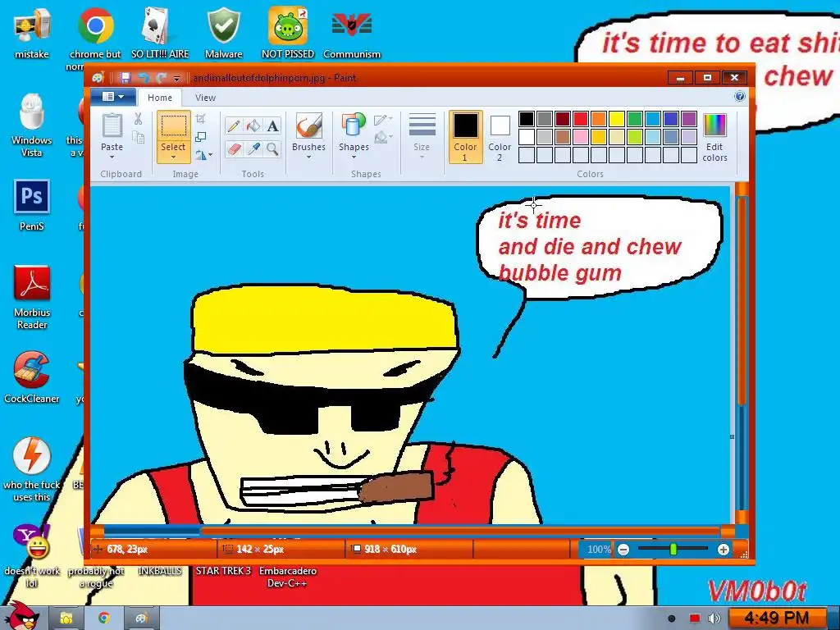Click the Brushes tool icon

click(x=308, y=126)
